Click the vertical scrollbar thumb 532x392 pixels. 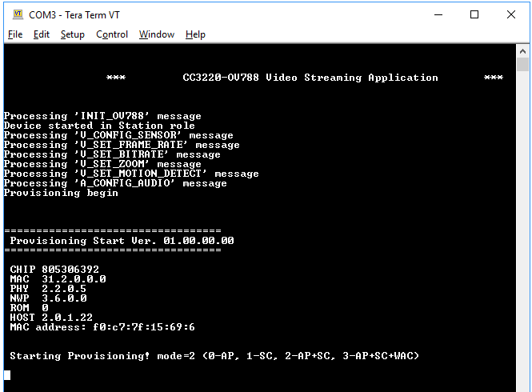coord(522,65)
